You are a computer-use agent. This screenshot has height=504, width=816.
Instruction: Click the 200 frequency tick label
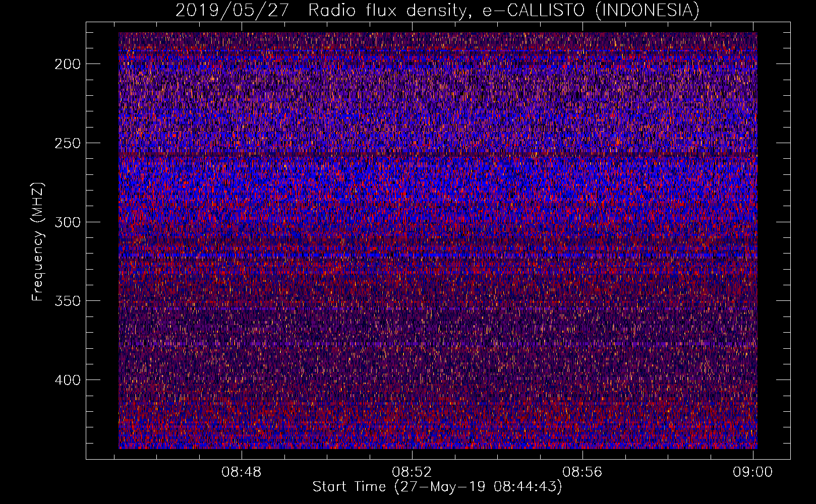67,64
